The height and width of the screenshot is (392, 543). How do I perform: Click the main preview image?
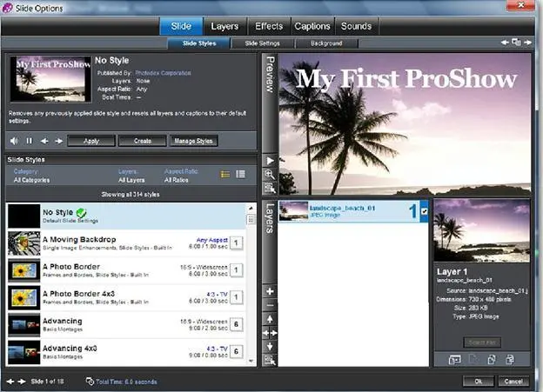coord(405,124)
